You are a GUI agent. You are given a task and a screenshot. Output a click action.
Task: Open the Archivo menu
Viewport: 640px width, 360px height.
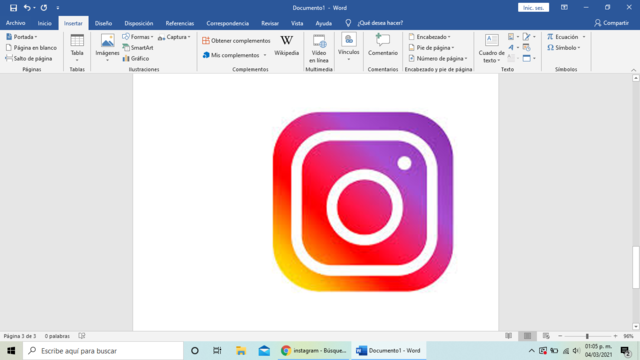point(16,23)
